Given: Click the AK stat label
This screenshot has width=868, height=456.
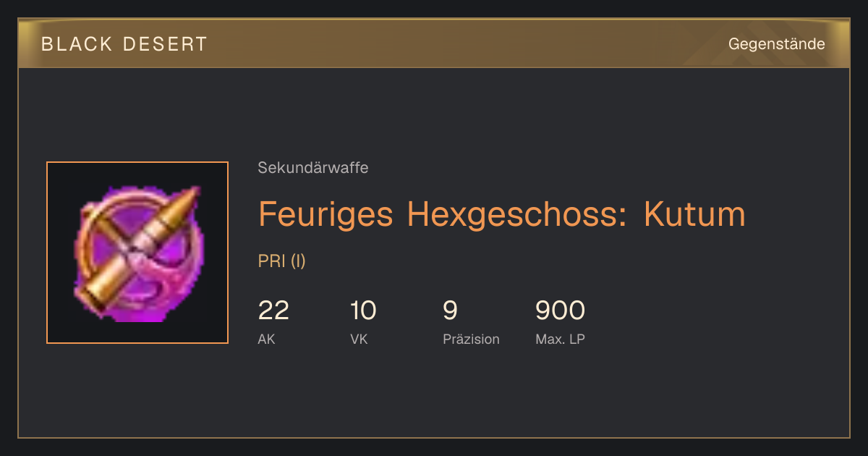Looking at the screenshot, I should [267, 339].
